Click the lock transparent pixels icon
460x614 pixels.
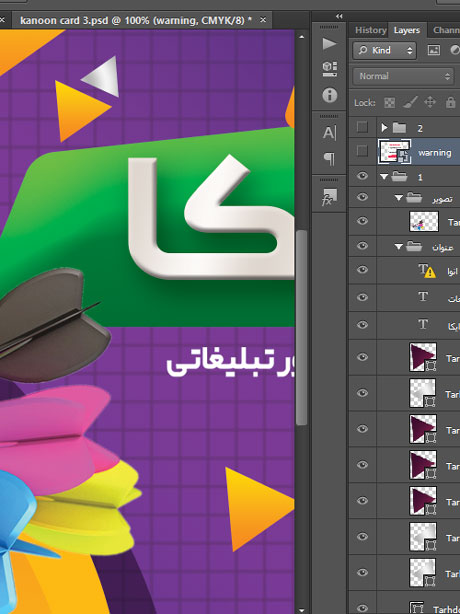[390, 103]
